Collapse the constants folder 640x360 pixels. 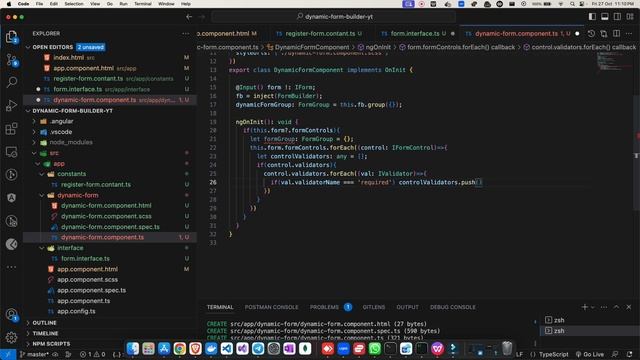pos(71,174)
